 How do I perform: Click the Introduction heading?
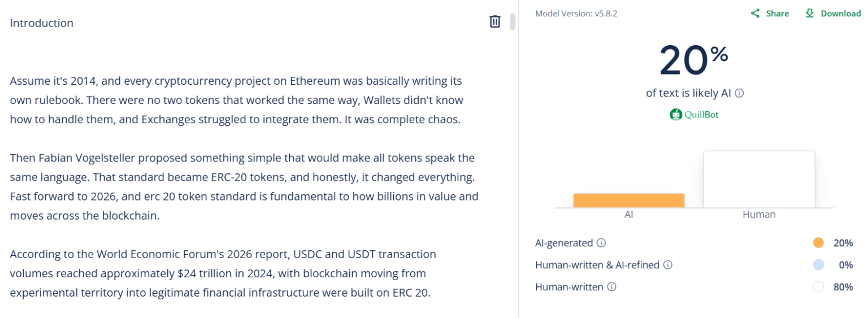[42, 23]
